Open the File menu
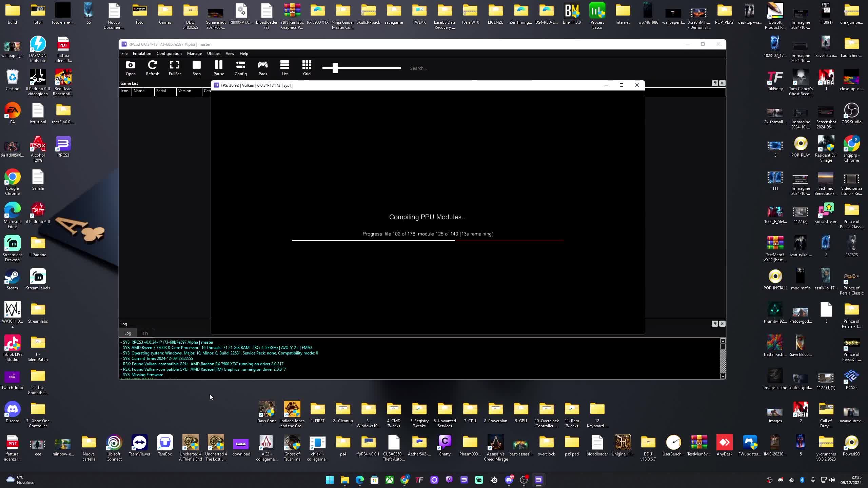 pos(124,54)
